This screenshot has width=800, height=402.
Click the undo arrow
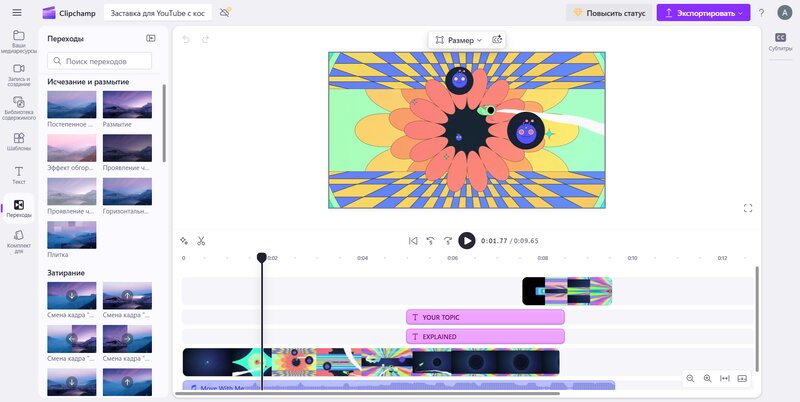pos(186,39)
